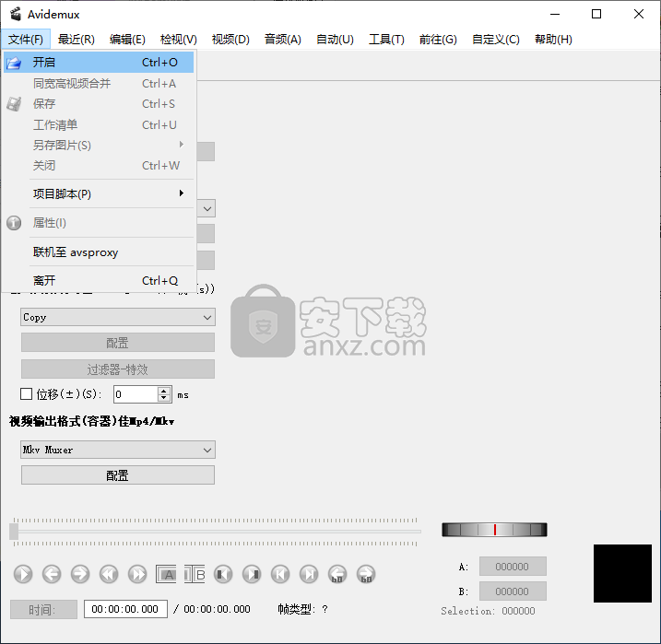Screen dimensions: 661x644
Task: Select 保存 Ctrl+S menu entry
Action: pos(99,103)
